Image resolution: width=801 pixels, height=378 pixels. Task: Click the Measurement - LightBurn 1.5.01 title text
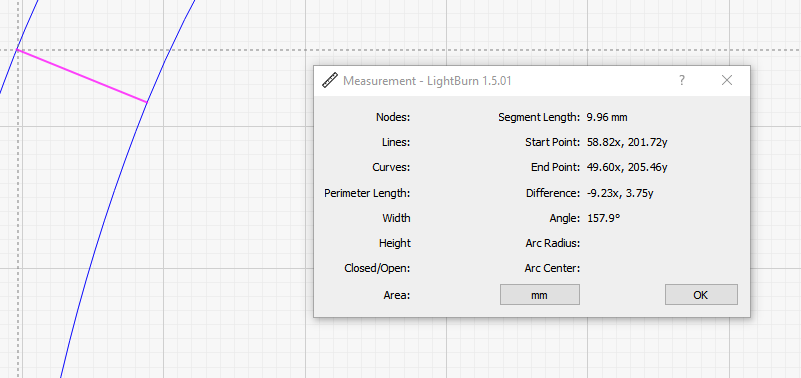point(427,81)
